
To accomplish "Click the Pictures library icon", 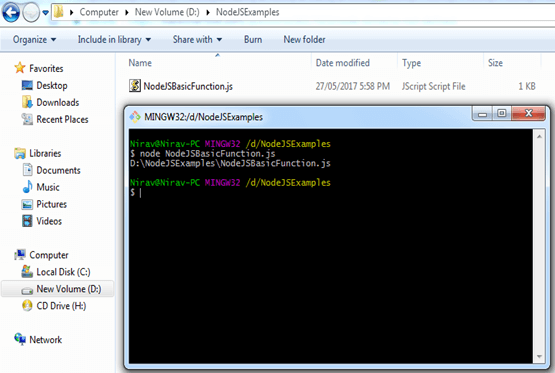I will click(x=27, y=204).
